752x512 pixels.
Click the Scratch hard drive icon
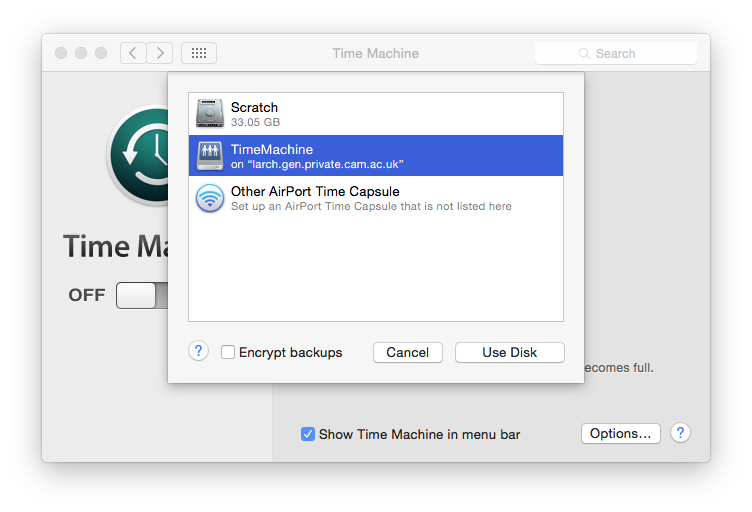(x=210, y=114)
